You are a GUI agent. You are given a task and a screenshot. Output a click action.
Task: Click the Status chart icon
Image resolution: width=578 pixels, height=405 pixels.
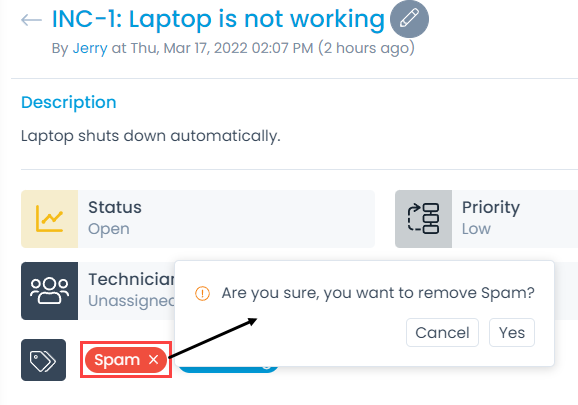click(49, 219)
